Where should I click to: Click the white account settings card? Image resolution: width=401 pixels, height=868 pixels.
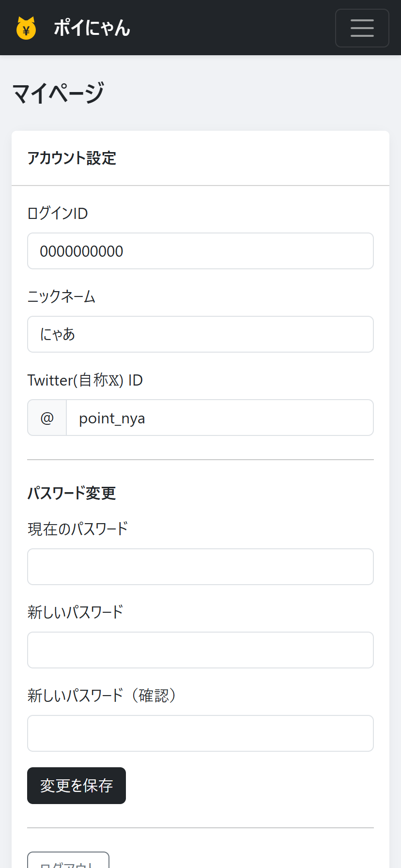(x=200, y=465)
